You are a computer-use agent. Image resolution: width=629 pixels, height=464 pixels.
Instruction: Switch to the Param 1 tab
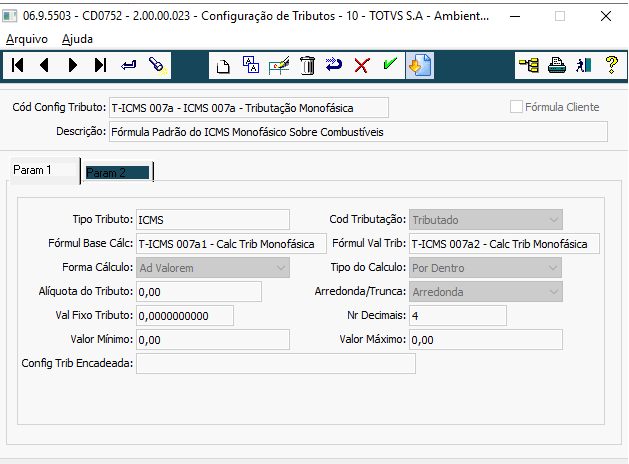44,170
